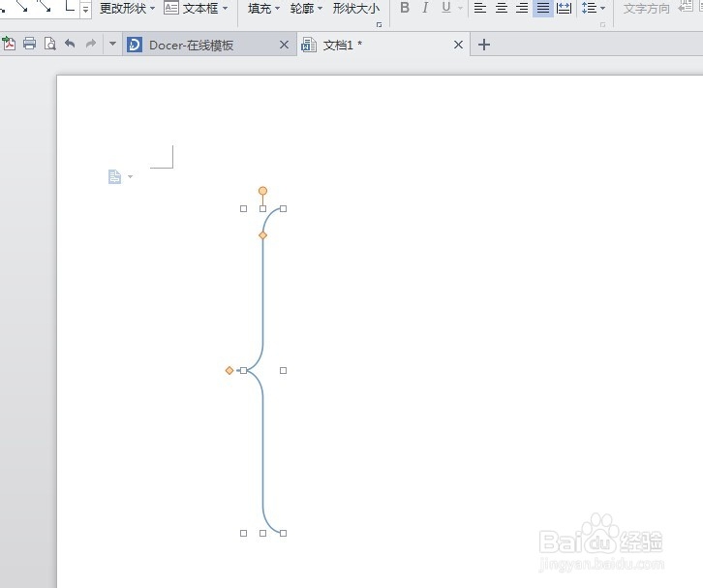Select top-middle resize handle of brace
The image size is (703, 588).
coord(262,208)
